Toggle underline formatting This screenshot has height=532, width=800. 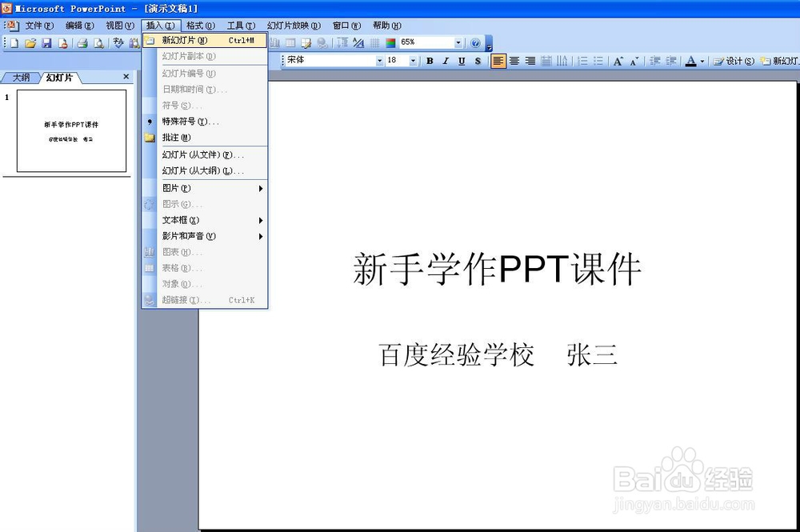coord(462,60)
